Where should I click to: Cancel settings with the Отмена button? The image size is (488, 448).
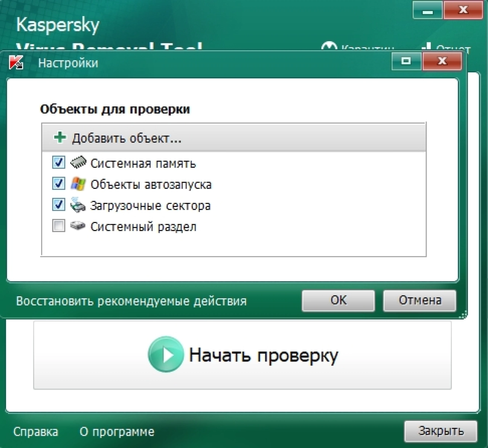(419, 300)
